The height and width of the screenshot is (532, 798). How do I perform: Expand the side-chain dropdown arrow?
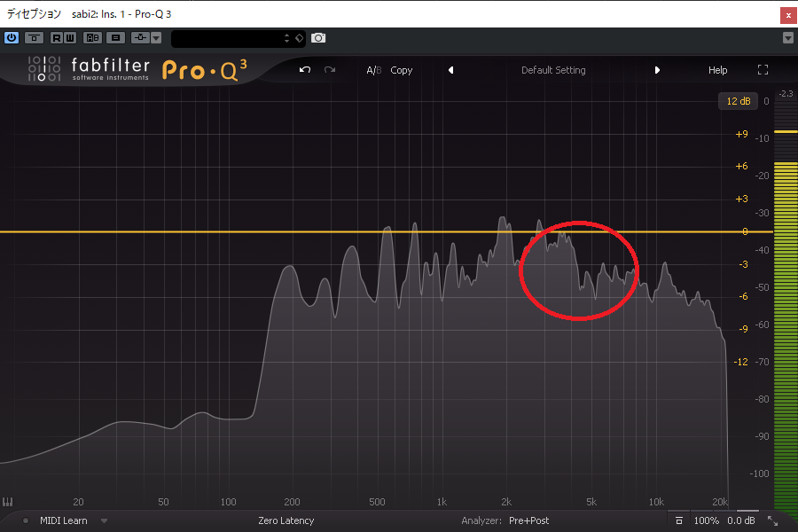click(156, 37)
